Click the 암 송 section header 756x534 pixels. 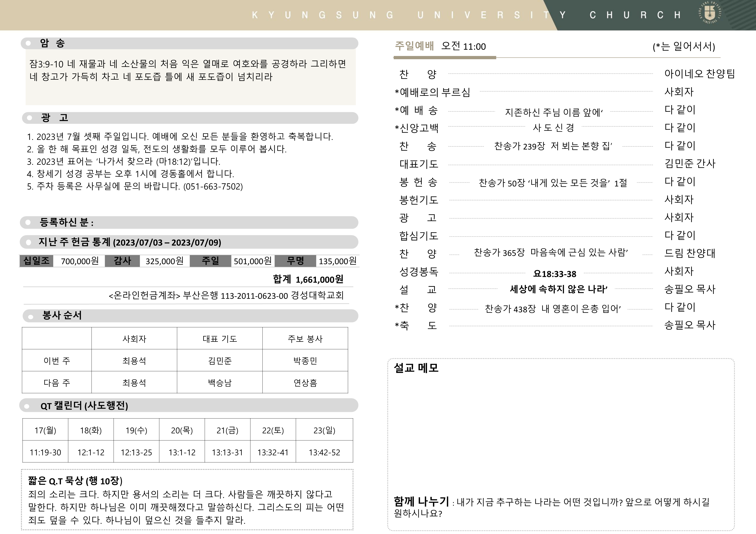189,43
